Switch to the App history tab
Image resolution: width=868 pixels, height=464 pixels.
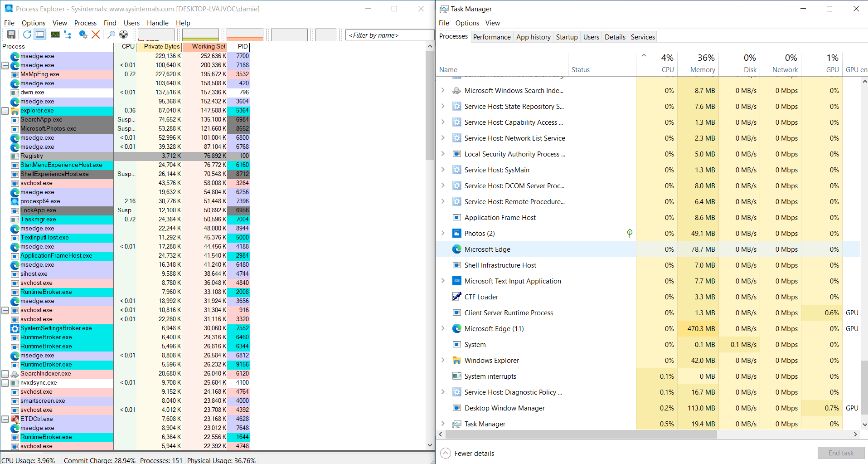pos(533,37)
